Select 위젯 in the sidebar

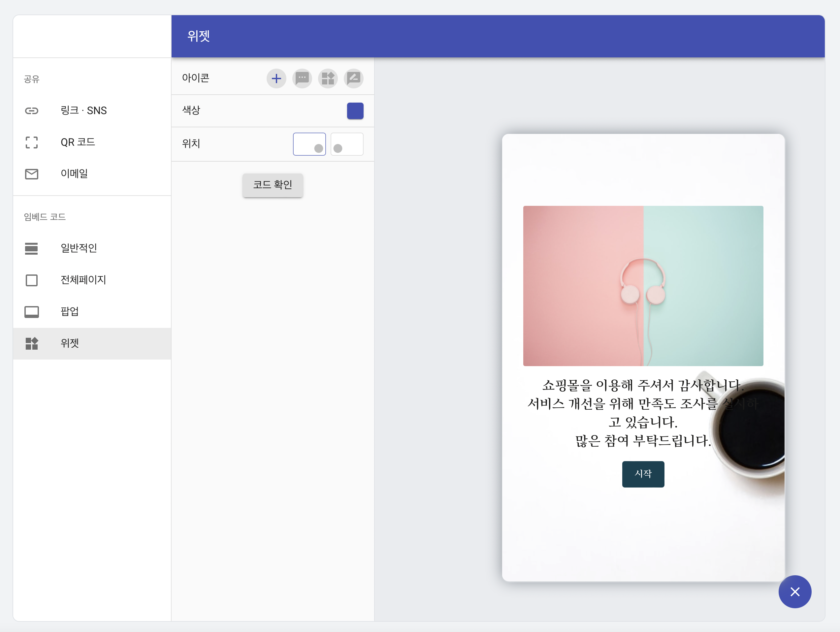pos(92,343)
